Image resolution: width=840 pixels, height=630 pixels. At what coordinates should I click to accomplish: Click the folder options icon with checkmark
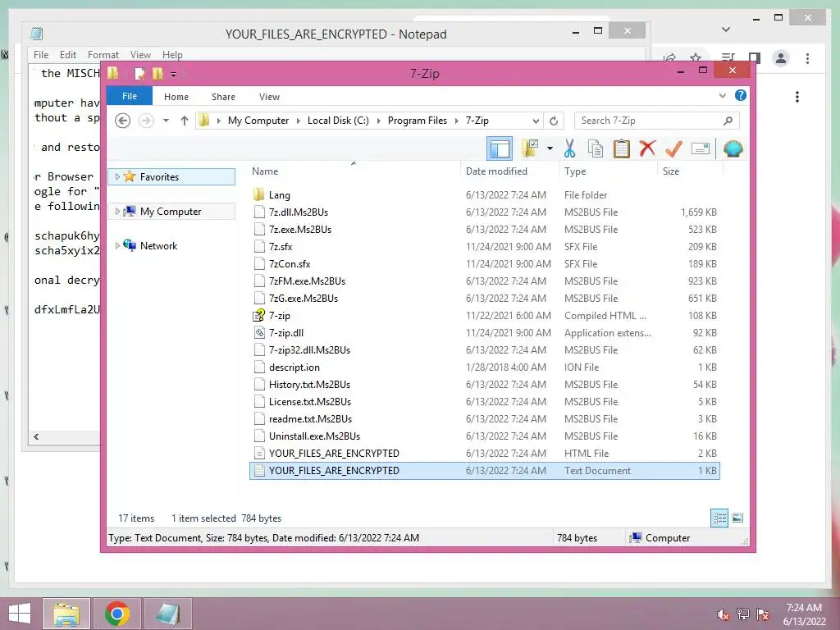pos(530,148)
